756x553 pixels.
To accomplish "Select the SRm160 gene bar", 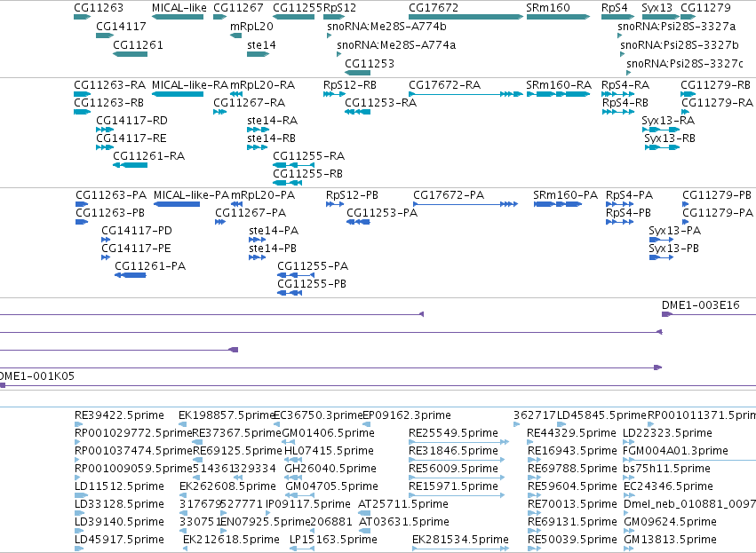I will point(558,17).
